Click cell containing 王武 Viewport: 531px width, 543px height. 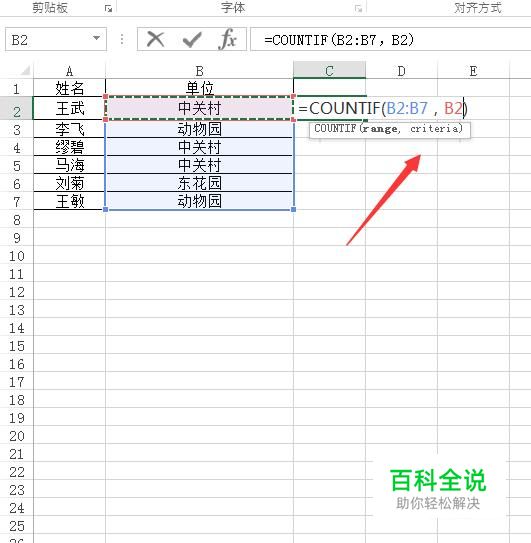(x=70, y=108)
